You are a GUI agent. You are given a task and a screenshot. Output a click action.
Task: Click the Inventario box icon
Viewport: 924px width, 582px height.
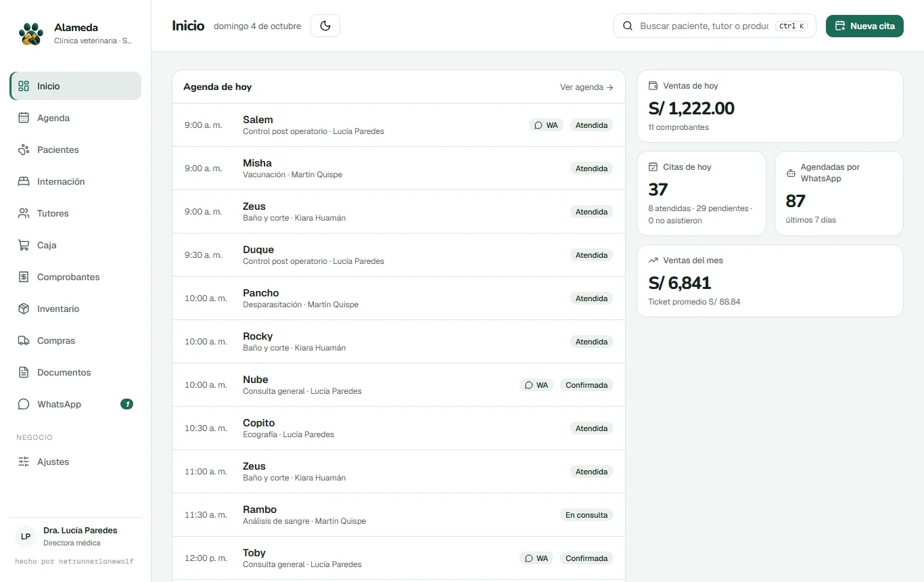(x=24, y=309)
